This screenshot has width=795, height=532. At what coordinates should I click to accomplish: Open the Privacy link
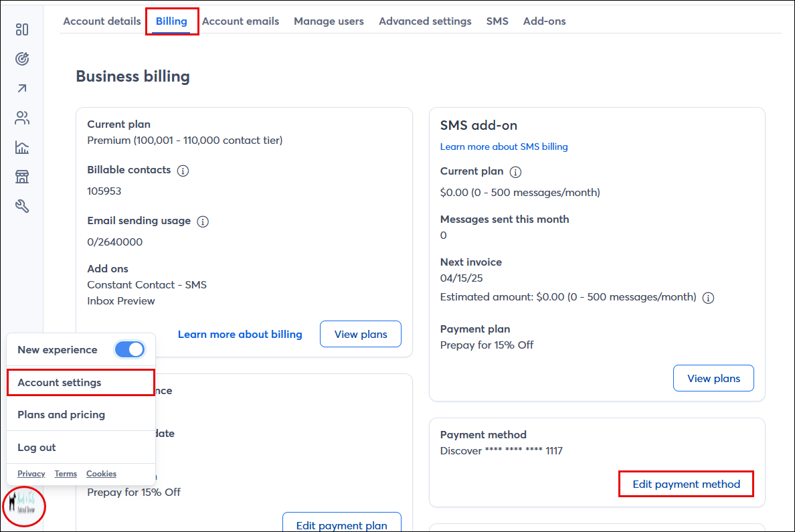(31, 474)
